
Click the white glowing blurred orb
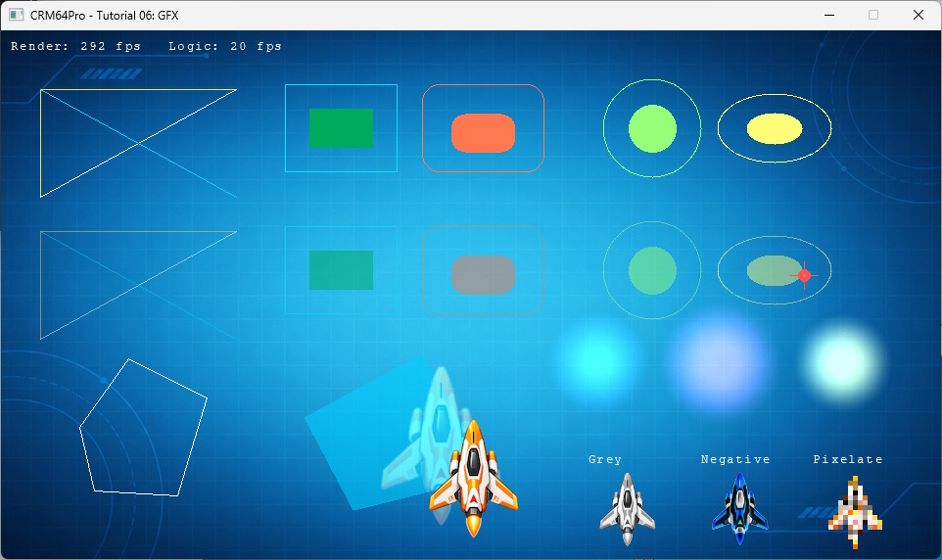click(x=842, y=362)
